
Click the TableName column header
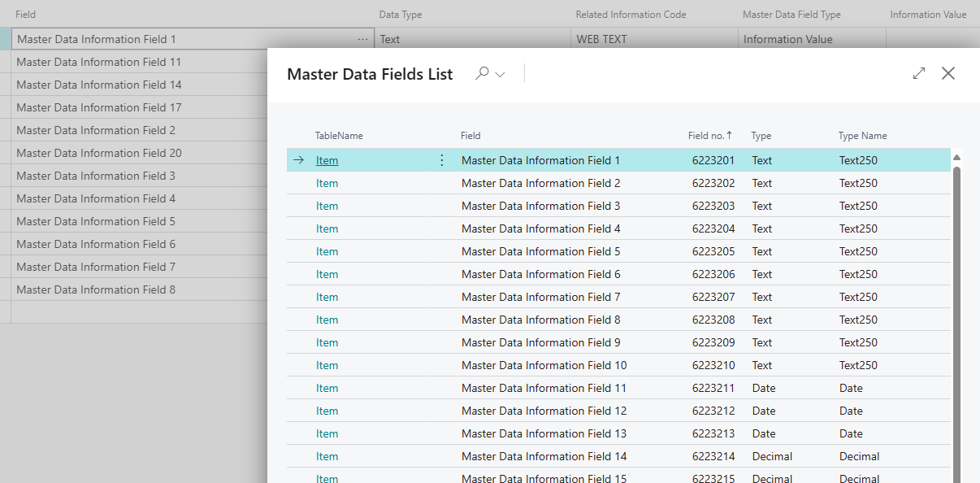coord(339,136)
